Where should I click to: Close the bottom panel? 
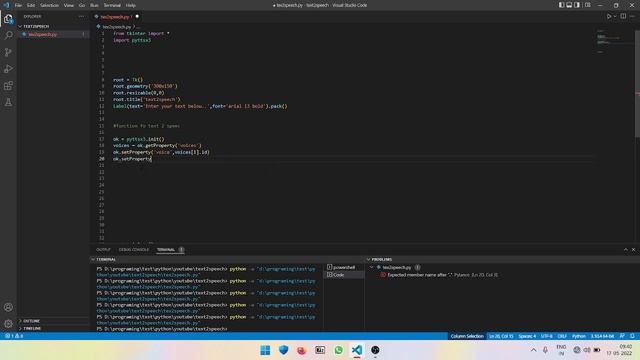[x=633, y=249]
